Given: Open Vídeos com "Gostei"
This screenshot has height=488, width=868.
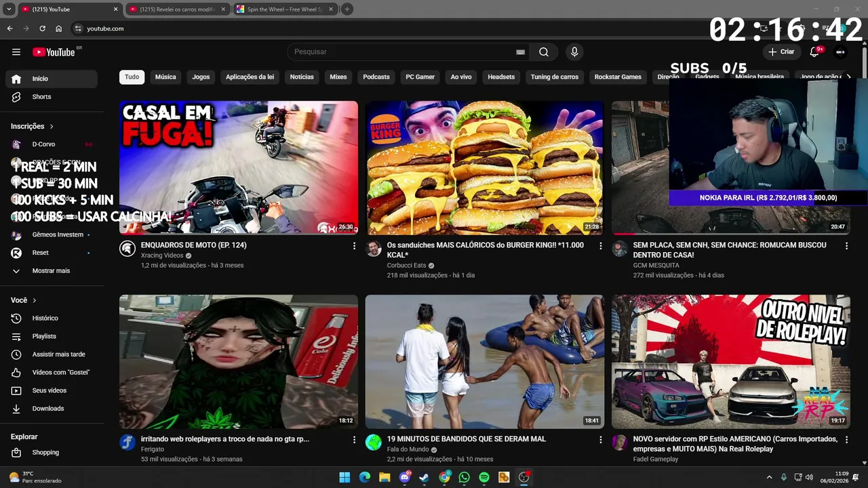Looking at the screenshot, I should [52, 373].
